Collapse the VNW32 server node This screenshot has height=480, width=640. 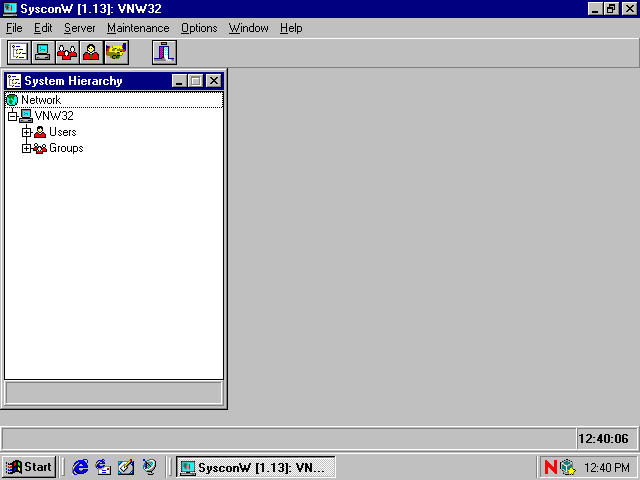tap(12, 116)
